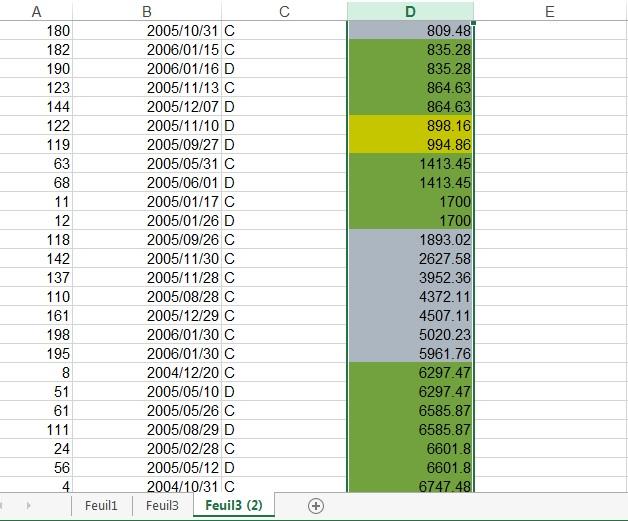Click column A cell with 63
628x521 pixels.
(x=36, y=163)
